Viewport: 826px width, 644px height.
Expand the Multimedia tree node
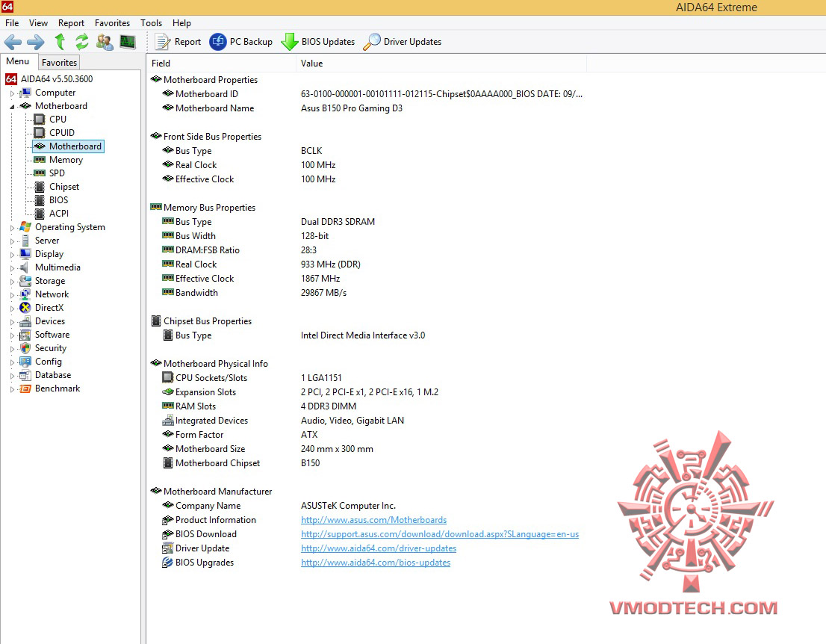pyautogui.click(x=12, y=268)
